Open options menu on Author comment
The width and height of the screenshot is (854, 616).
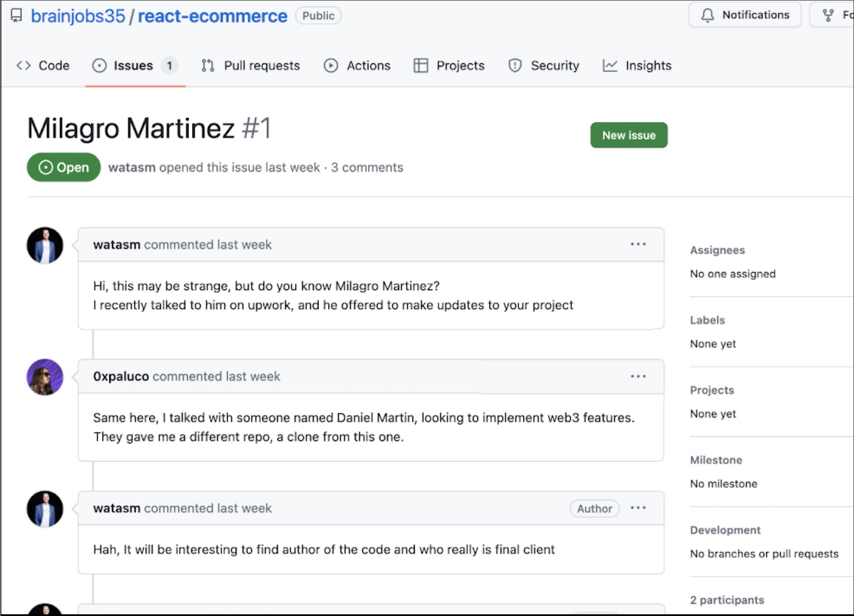[638, 508]
